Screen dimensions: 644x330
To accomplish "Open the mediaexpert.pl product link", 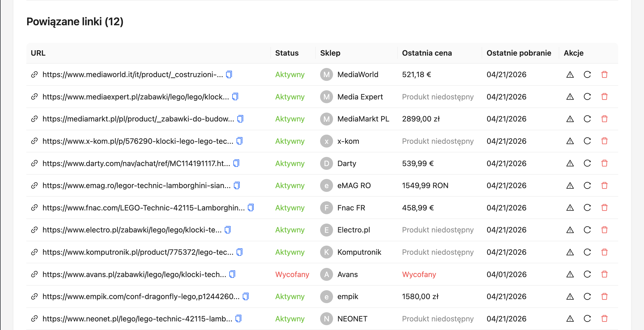I will point(135,97).
